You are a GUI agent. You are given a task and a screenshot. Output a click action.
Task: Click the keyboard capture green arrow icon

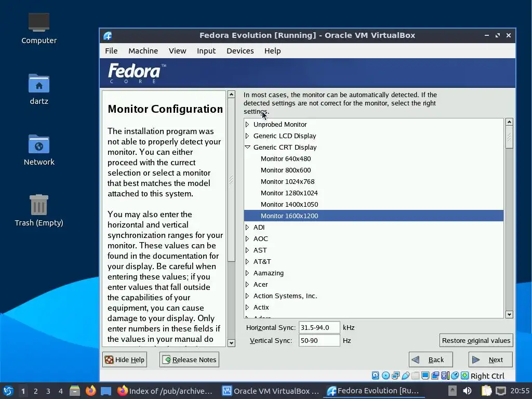(464, 376)
